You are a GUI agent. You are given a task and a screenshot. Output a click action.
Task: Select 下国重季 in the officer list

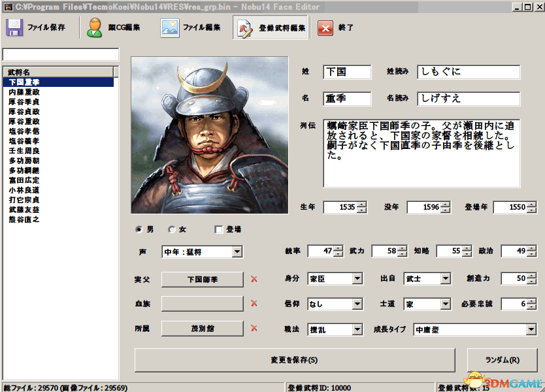click(58, 82)
